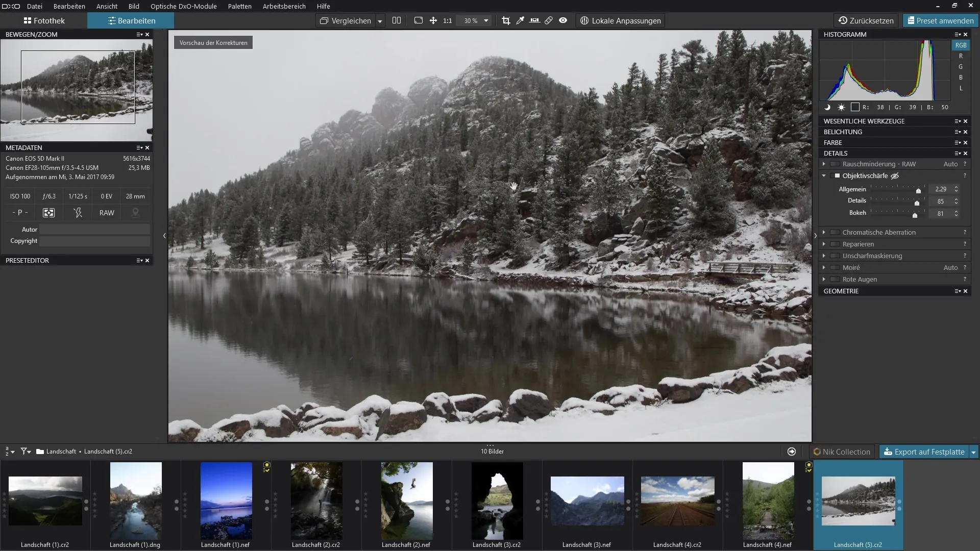Click the side-by-side split view icon
Viewport: 980px width, 551px height.
[x=397, y=21]
